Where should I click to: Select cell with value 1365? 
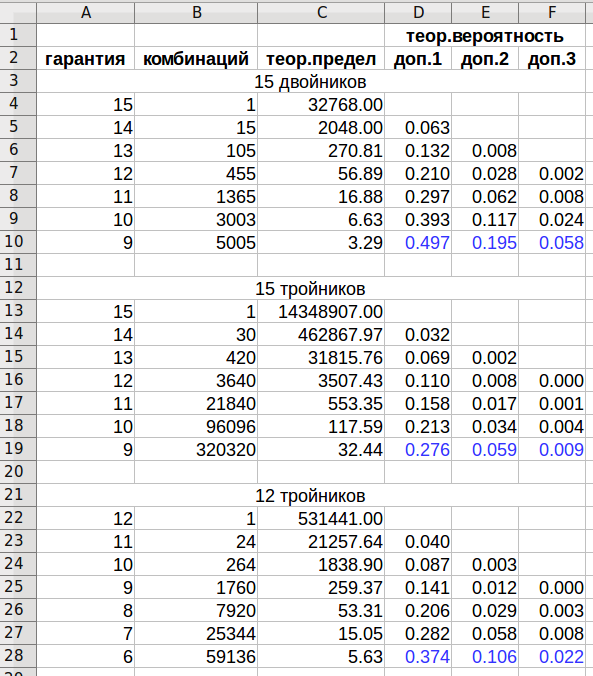tap(196, 197)
